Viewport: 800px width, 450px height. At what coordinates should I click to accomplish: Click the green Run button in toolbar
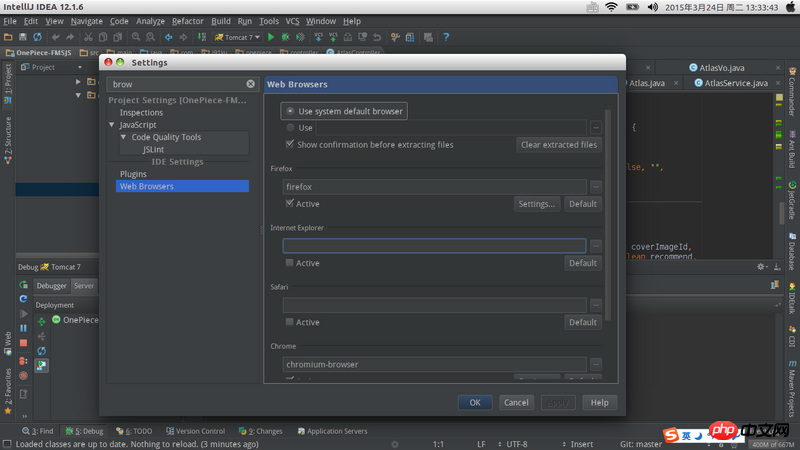[271, 37]
